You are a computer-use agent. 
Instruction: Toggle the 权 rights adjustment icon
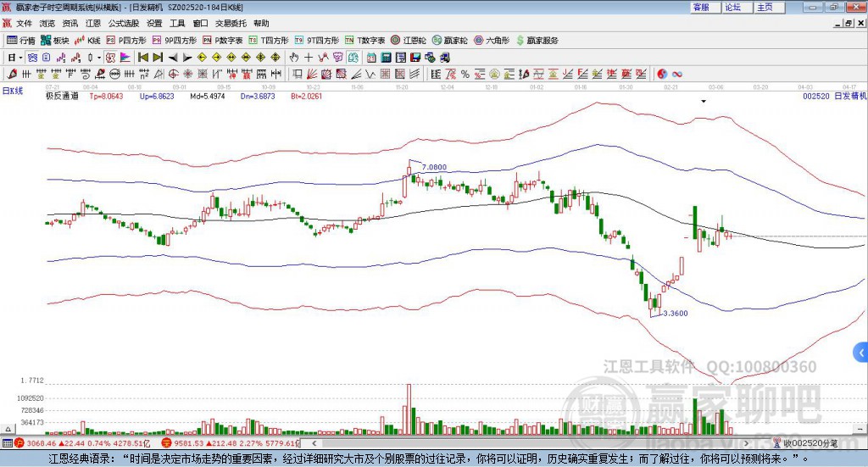click(x=111, y=58)
